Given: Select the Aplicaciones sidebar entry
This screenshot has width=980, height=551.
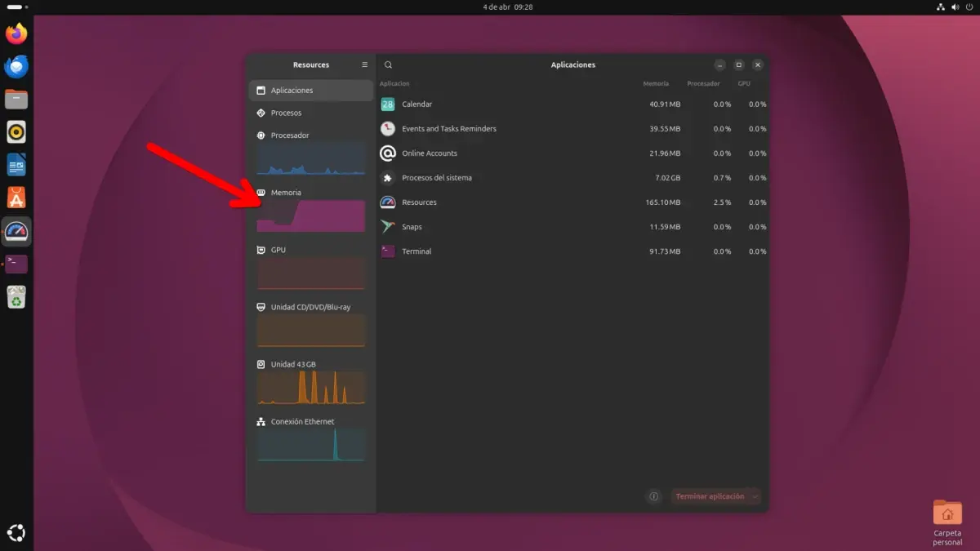Looking at the screenshot, I should (x=294, y=90).
